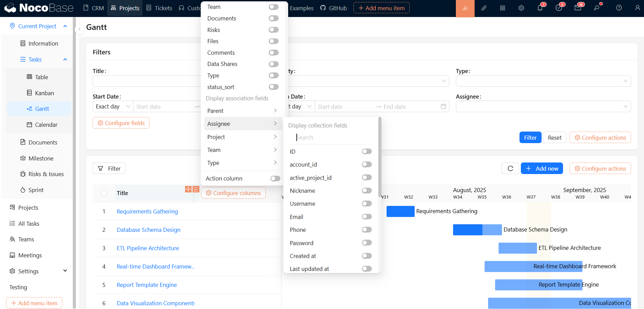Open the help question mark icon
Screen dimensions: 644x309
[x=619, y=8]
